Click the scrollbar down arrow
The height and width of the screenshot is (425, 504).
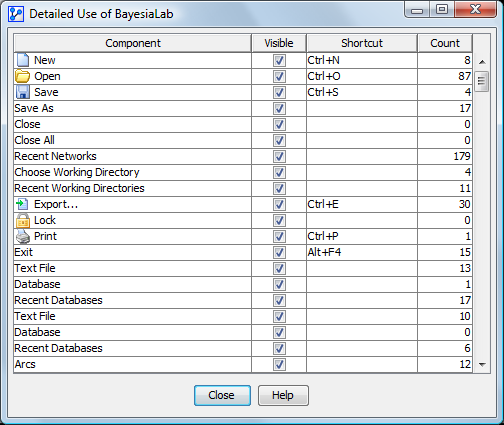[x=482, y=365]
